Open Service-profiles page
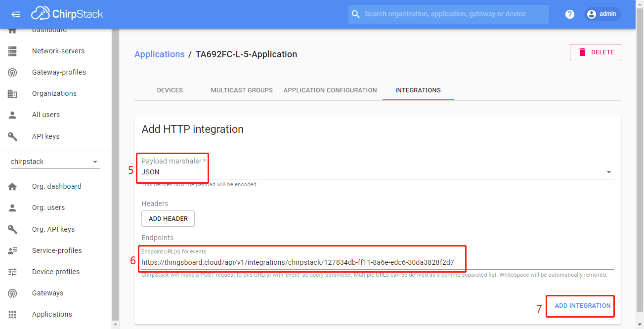The width and height of the screenshot is (644, 329). (57, 250)
